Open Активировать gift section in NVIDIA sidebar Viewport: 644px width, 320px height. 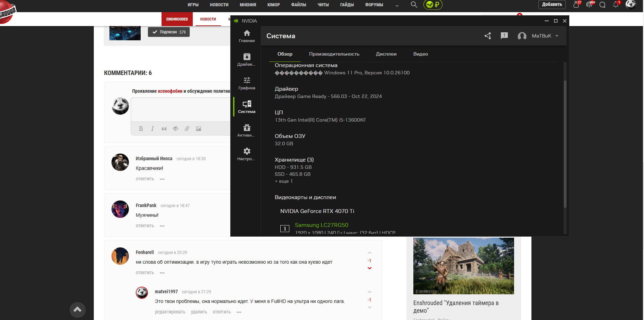(247, 131)
